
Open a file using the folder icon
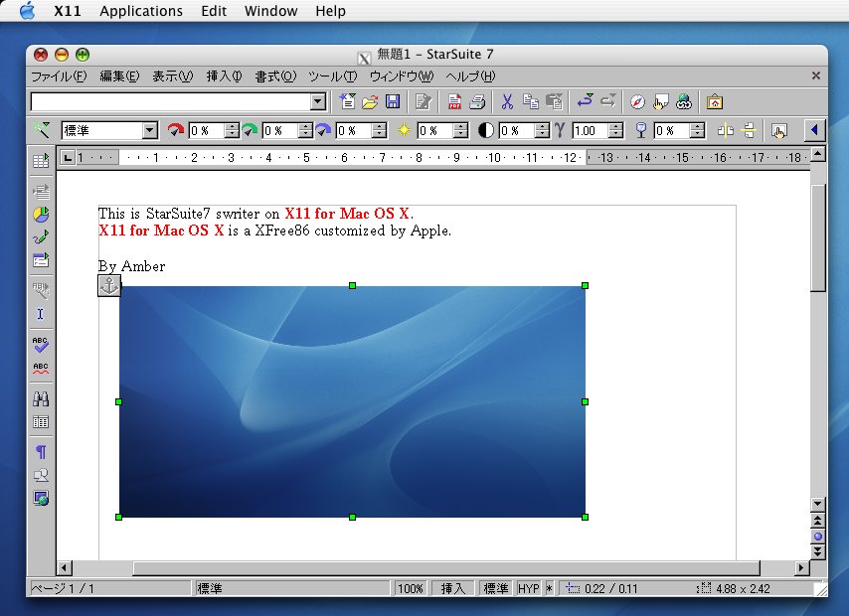click(370, 101)
